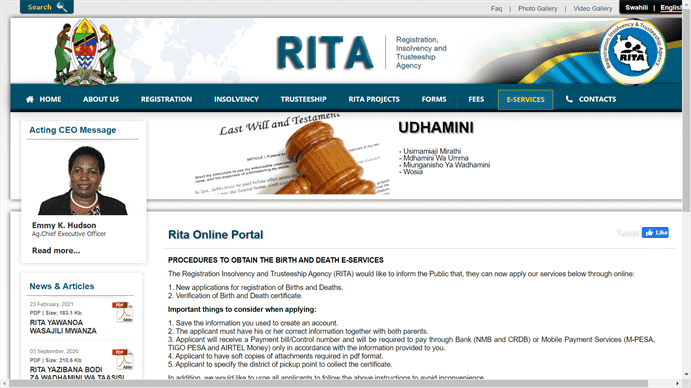Click the Acting CEO Message heading
Viewport: 691px width, 388px height.
click(73, 130)
